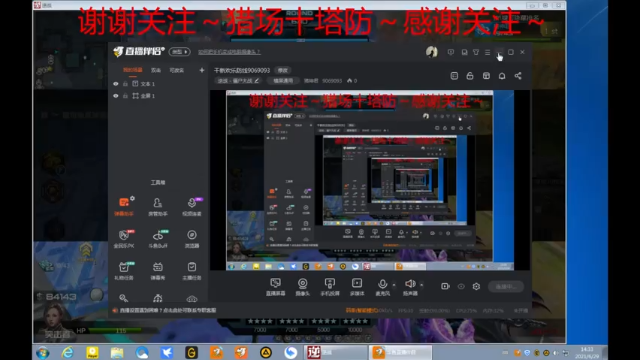Click the lock icon above preview
Screen dimensions: 640x360
coord(470,76)
